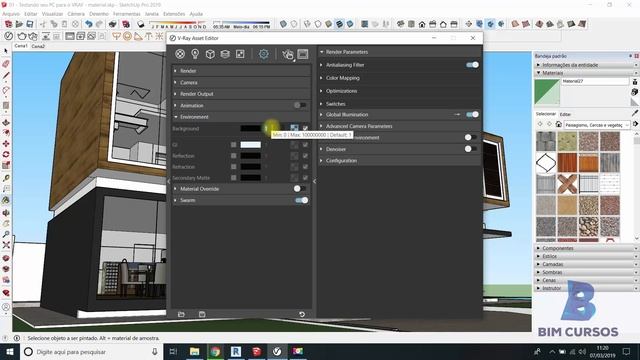Switch to the Cena2 scene tab

pos(38,47)
